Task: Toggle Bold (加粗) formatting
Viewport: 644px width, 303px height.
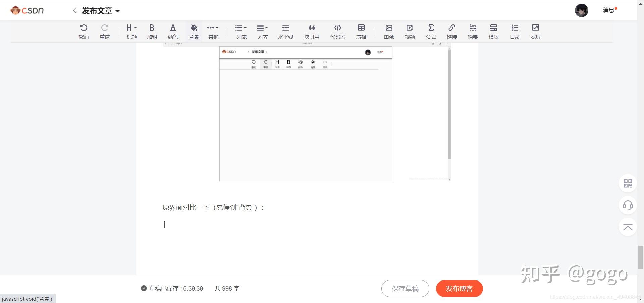Action: click(x=152, y=32)
